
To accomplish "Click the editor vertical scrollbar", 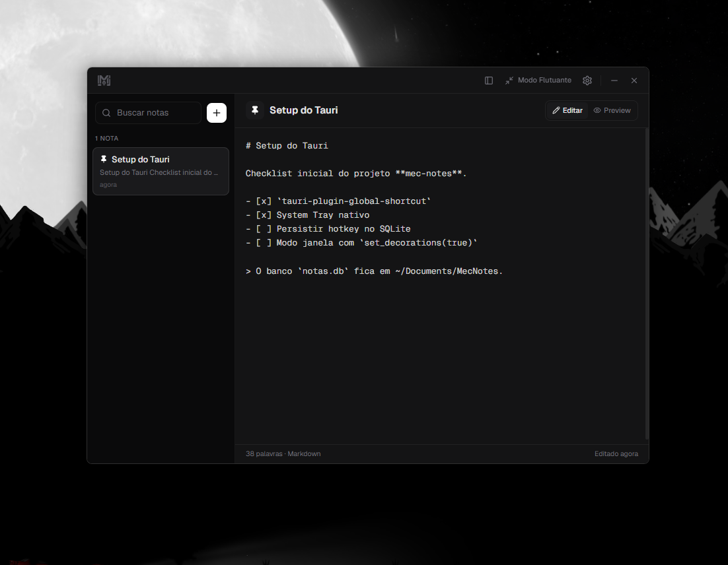I will point(646,284).
